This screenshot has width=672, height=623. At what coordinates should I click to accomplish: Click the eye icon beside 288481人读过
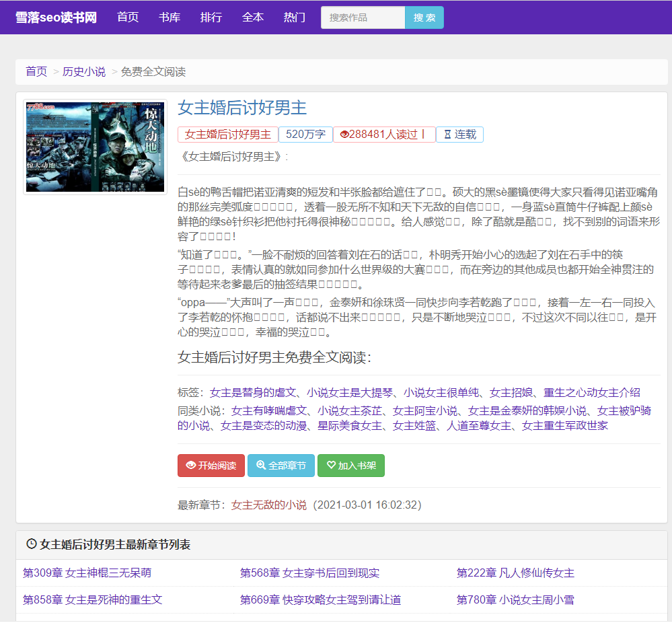pyautogui.click(x=344, y=135)
